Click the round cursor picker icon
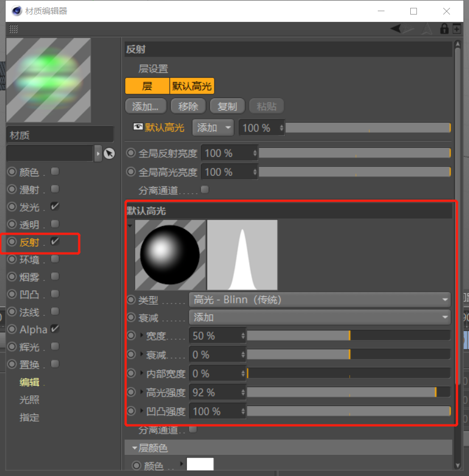The image size is (469, 476). [109, 153]
